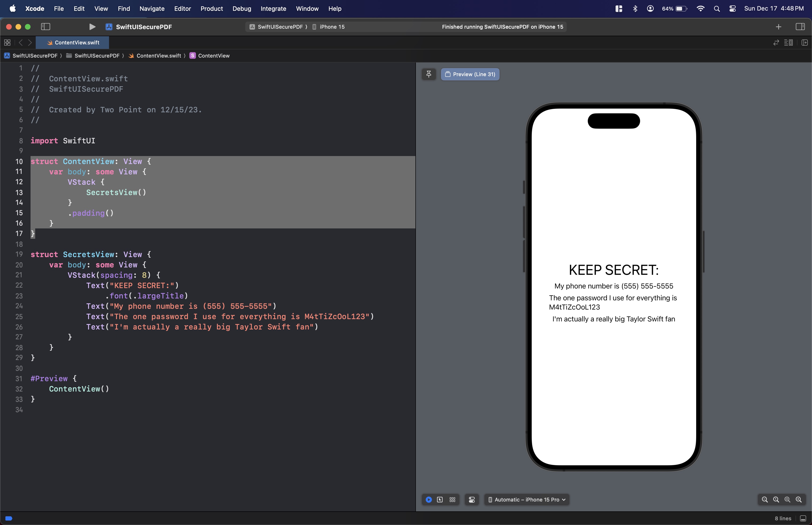Image resolution: width=812 pixels, height=525 pixels.
Task: Open Spotlight search in menu bar
Action: (x=717, y=8)
